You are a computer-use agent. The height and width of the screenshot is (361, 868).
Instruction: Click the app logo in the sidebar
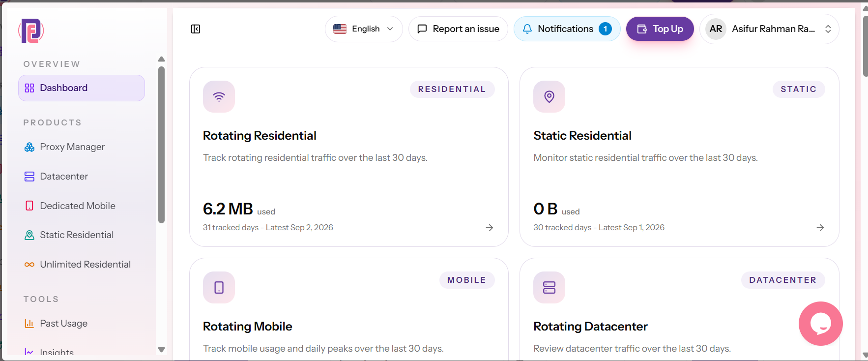coord(31,31)
